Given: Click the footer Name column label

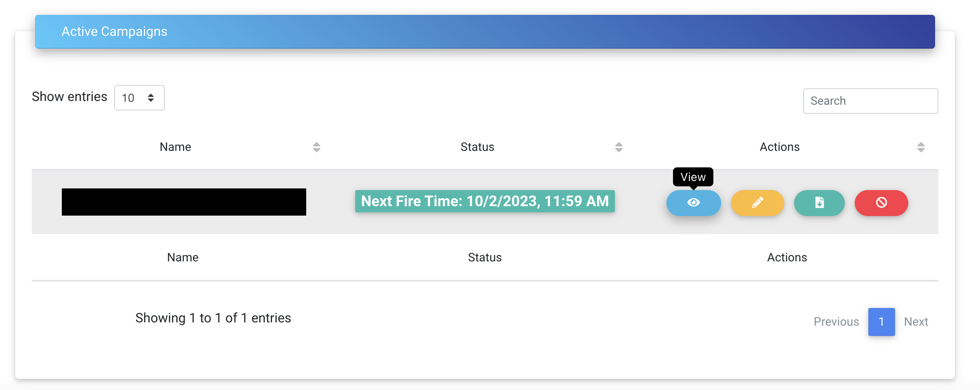Looking at the screenshot, I should pos(183,257).
